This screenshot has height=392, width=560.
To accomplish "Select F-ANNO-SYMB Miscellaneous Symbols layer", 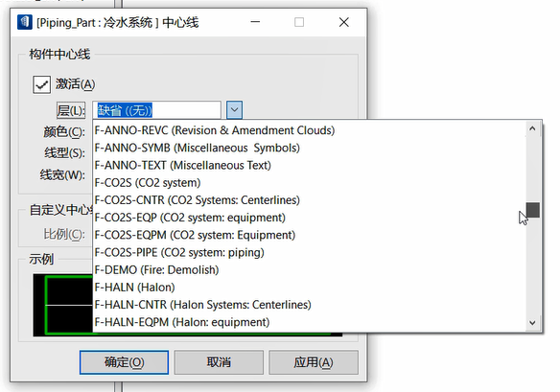I will [x=310, y=148].
